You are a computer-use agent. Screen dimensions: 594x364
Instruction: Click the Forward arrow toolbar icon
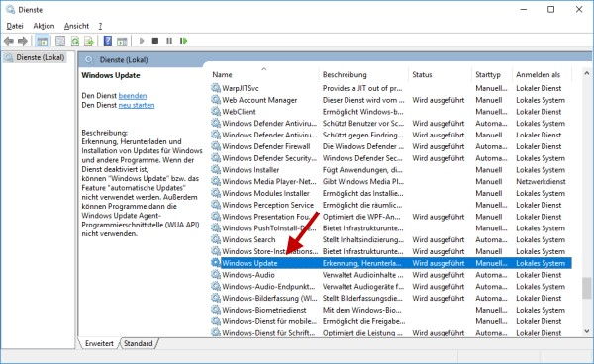click(x=23, y=41)
